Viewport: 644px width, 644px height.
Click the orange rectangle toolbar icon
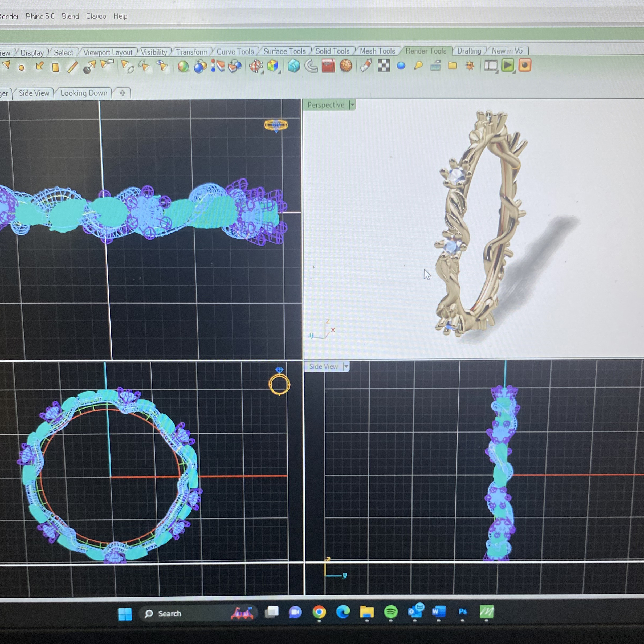pyautogui.click(x=56, y=67)
